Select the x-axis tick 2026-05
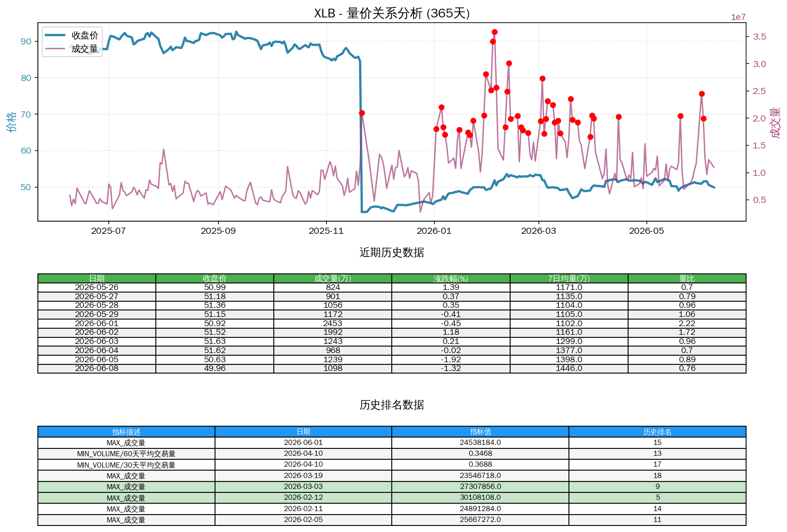 click(x=646, y=231)
